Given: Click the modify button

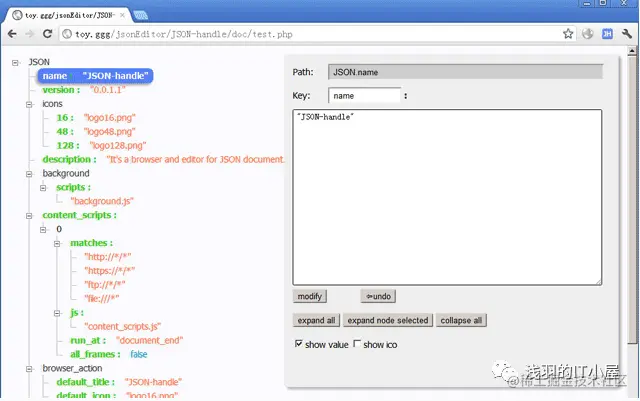Looking at the screenshot, I should coord(310,296).
